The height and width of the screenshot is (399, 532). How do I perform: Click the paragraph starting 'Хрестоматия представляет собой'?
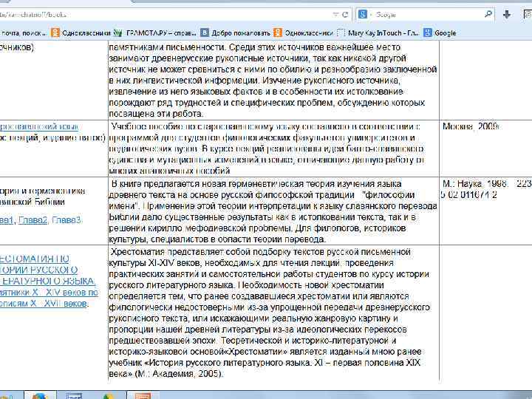[270, 313]
